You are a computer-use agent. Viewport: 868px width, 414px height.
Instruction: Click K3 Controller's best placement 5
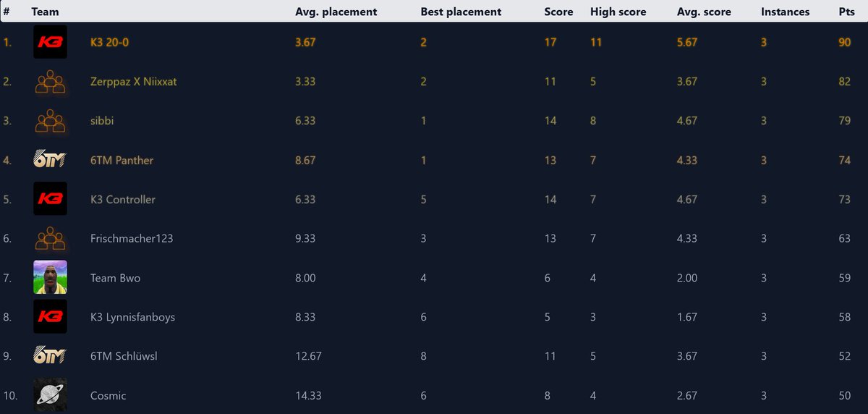[x=424, y=199]
